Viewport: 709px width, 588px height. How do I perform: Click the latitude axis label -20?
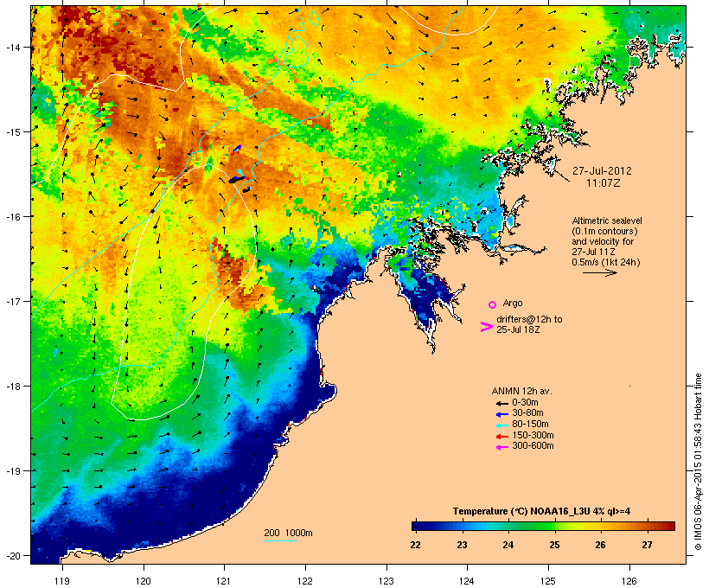tap(13, 556)
